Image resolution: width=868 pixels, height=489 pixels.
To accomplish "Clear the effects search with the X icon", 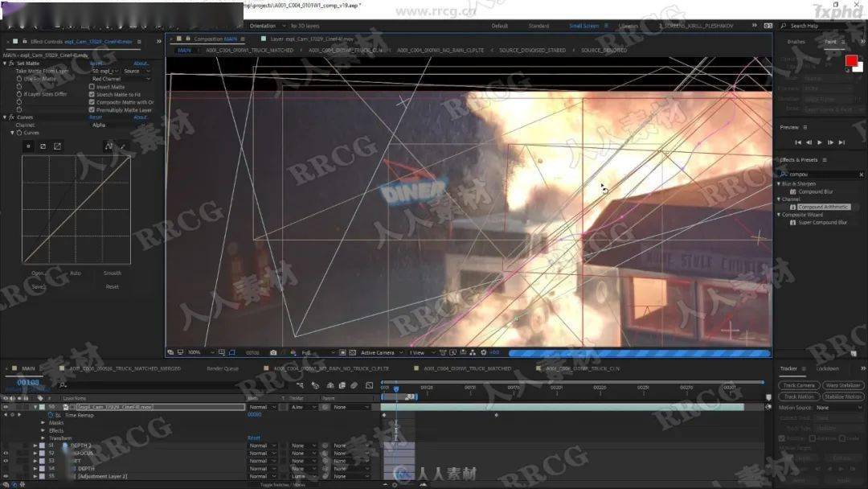I will pos(861,175).
